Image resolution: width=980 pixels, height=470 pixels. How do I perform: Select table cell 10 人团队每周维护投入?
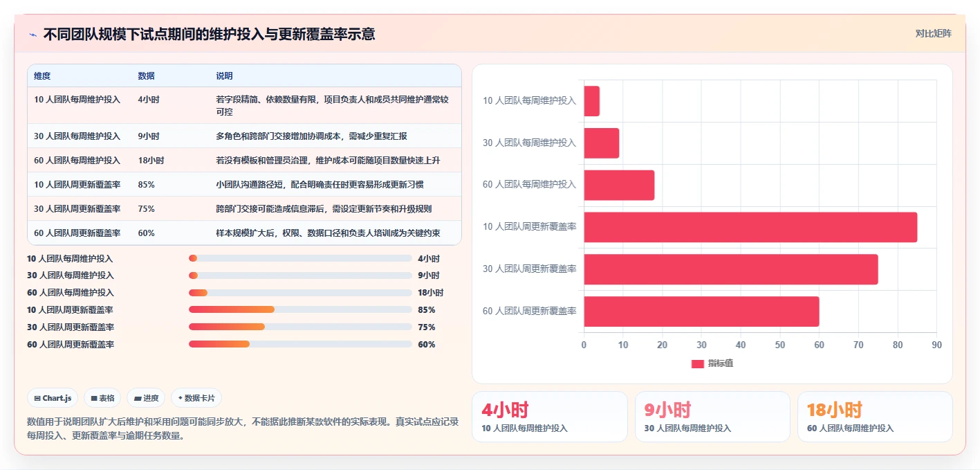(x=77, y=100)
